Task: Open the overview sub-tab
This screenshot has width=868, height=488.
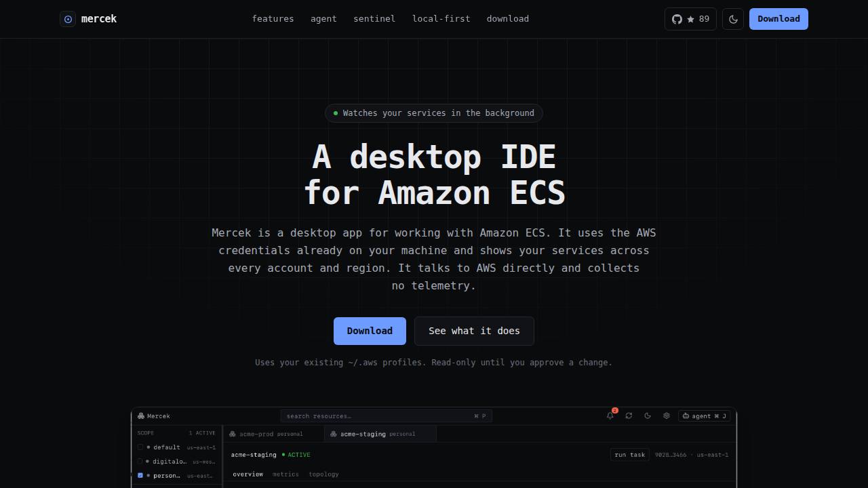Action: point(248,474)
